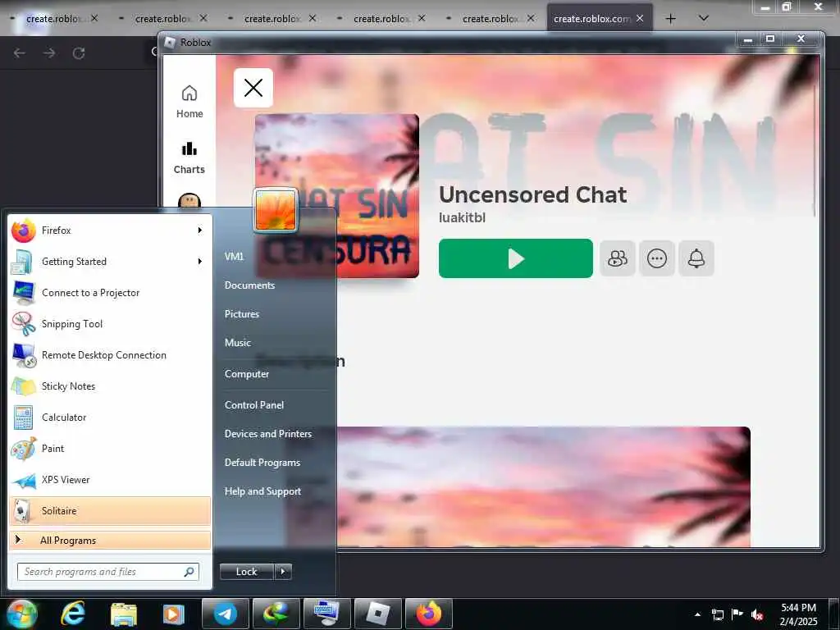Launch Calculator from the Start menu
The width and height of the screenshot is (840, 630).
(x=110, y=418)
